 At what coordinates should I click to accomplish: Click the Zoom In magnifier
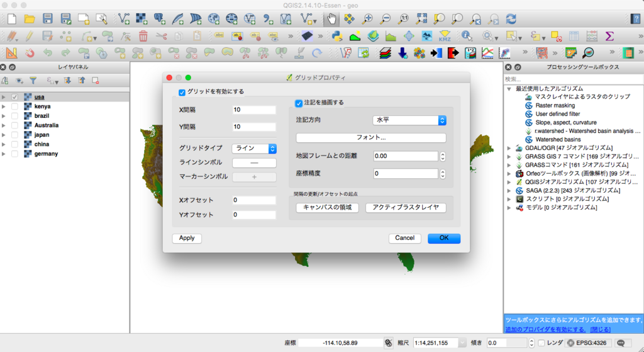pos(367,18)
